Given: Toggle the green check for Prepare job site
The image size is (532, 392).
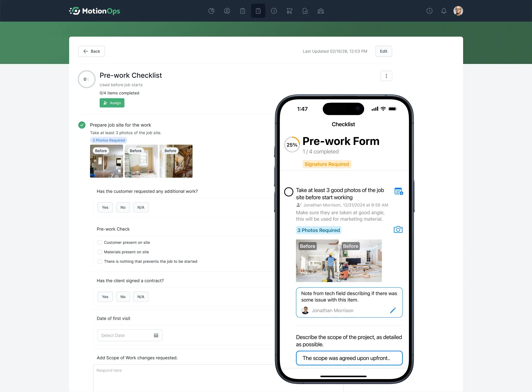Looking at the screenshot, I should point(82,125).
